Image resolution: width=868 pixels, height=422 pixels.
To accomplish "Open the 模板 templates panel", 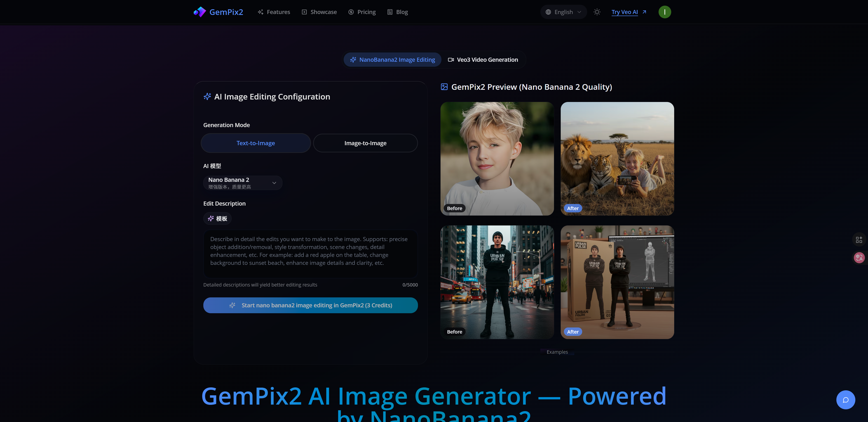I will coord(217,219).
